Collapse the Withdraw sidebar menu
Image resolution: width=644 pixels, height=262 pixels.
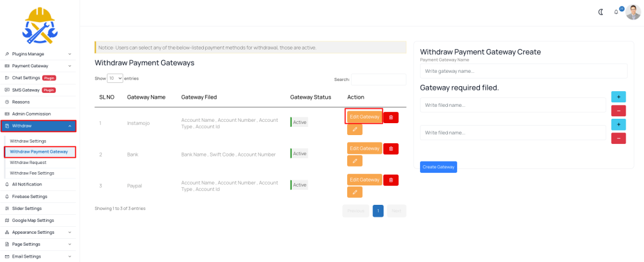tap(38, 126)
